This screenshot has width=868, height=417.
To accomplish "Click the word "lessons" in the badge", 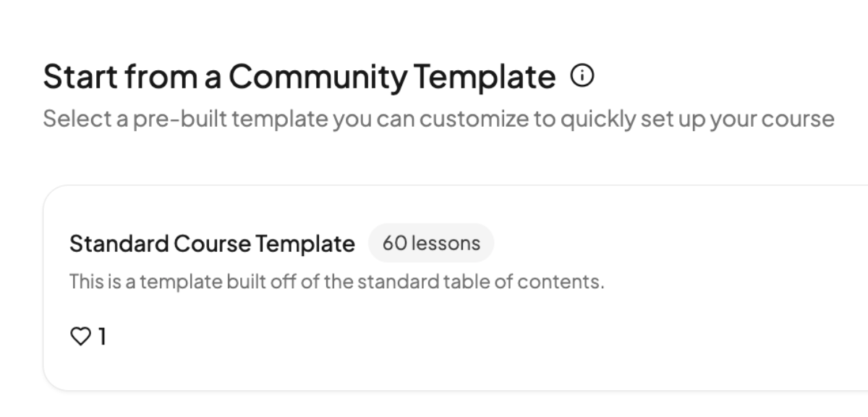I will [446, 243].
